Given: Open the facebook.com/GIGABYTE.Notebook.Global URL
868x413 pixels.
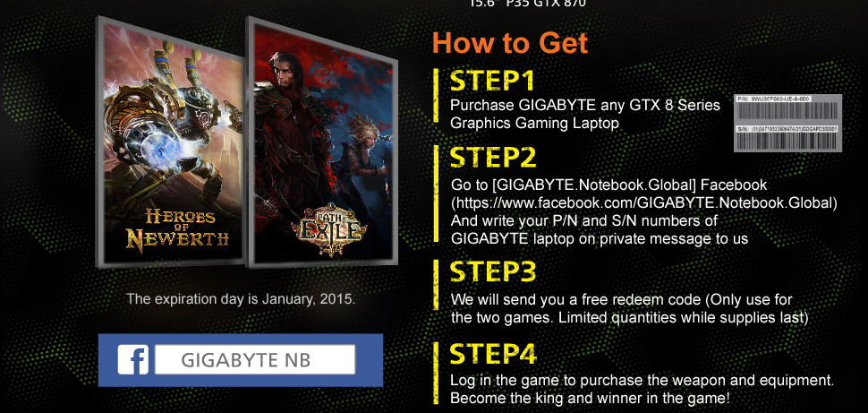Looking at the screenshot, I should click(x=643, y=202).
